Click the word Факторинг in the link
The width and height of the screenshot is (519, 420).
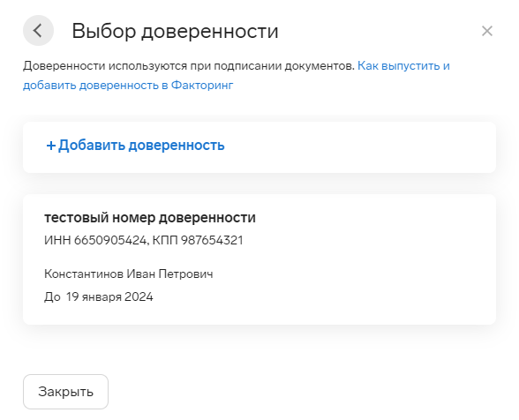(202, 85)
